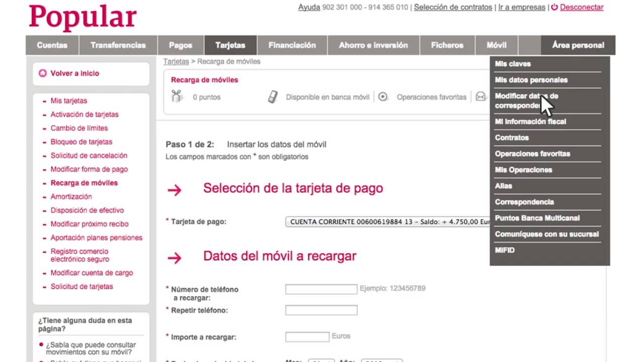Screen dimensions: 644x362
Task: Open Disposición de efectivo sidebar link
Action: [x=87, y=210]
